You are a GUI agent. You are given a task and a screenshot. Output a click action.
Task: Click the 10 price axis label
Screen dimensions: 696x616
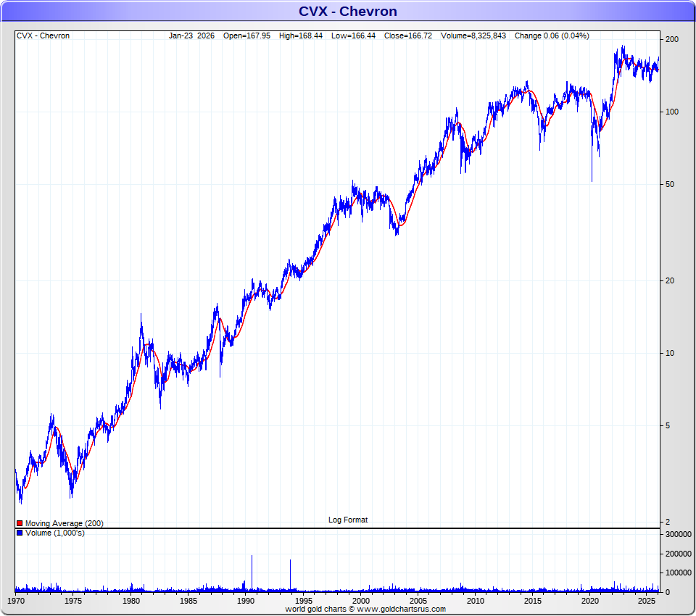click(x=670, y=353)
